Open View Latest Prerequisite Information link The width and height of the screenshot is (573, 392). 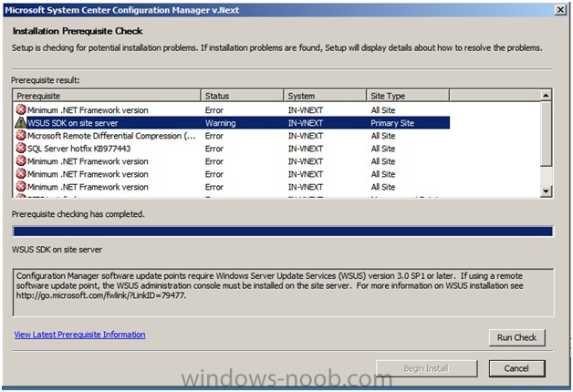(79, 335)
